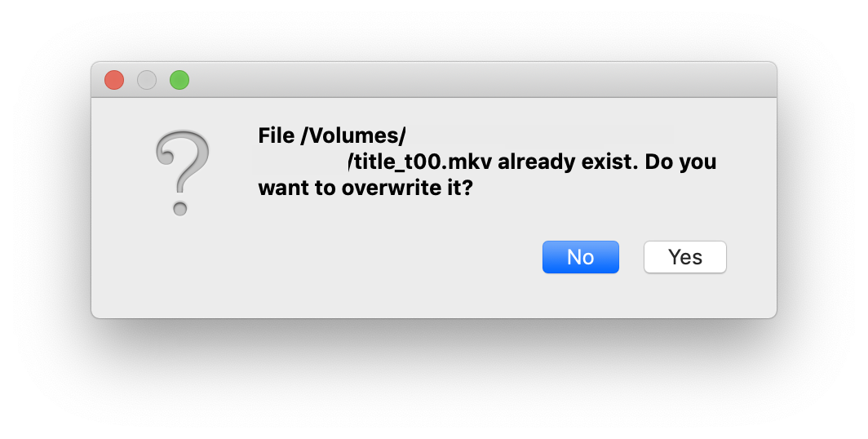The width and height of the screenshot is (868, 439).
Task: Confirm overwrite with the white Yes button
Action: click(684, 257)
